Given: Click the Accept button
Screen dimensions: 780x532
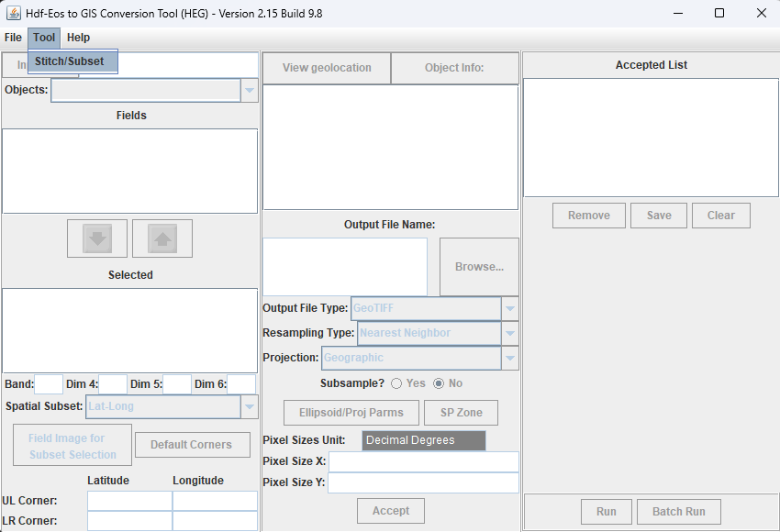Looking at the screenshot, I should (391, 511).
